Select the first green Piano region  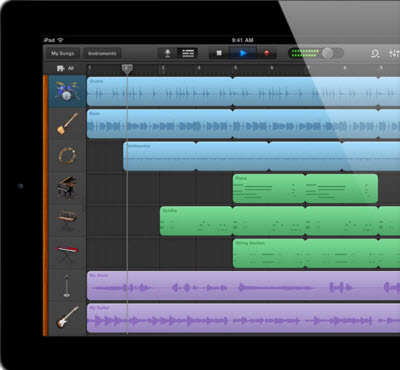269,189
